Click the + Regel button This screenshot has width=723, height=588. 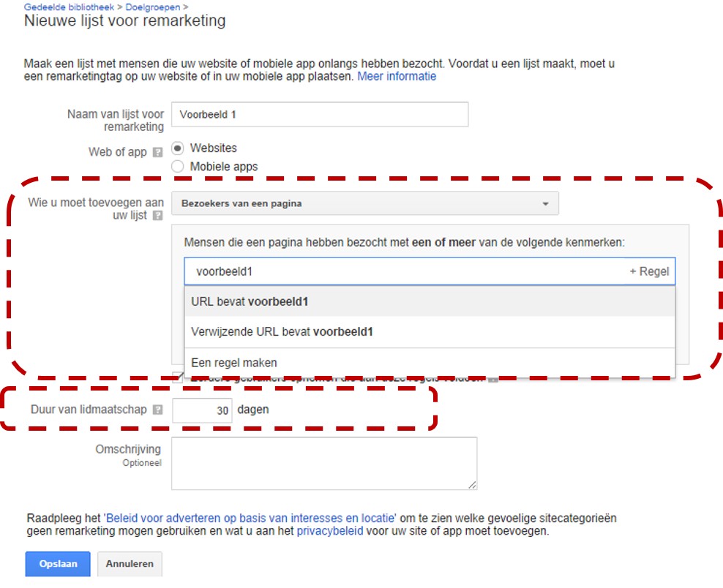point(649,271)
